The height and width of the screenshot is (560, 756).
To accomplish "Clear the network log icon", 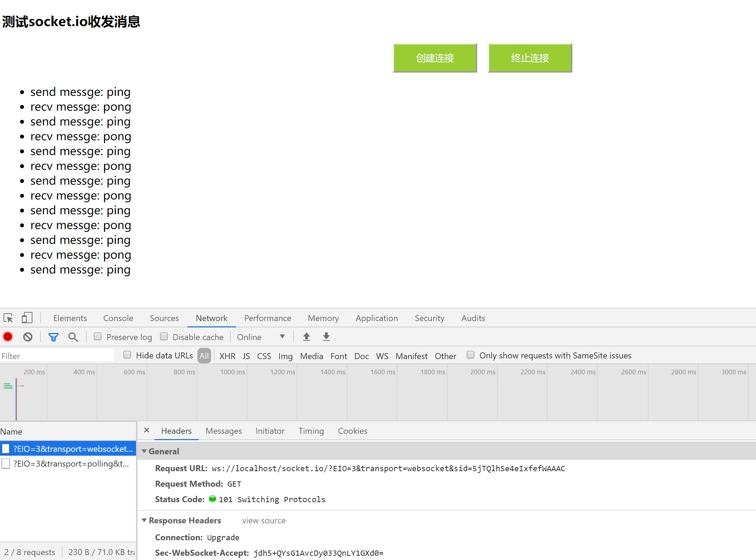I will pos(28,337).
